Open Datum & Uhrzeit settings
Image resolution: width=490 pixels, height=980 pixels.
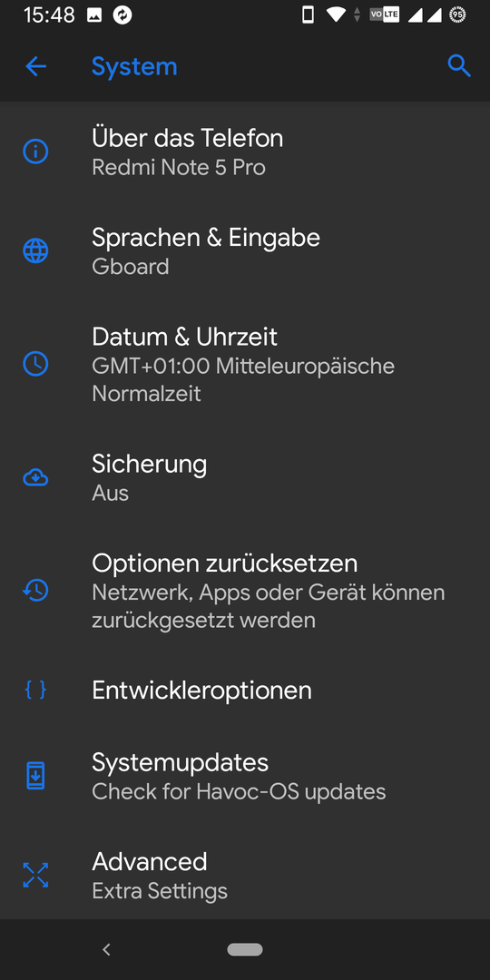(x=245, y=365)
